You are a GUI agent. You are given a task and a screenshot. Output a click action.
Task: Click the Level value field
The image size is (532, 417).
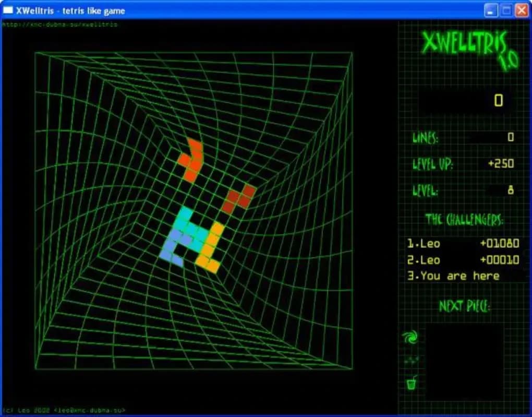pos(500,190)
